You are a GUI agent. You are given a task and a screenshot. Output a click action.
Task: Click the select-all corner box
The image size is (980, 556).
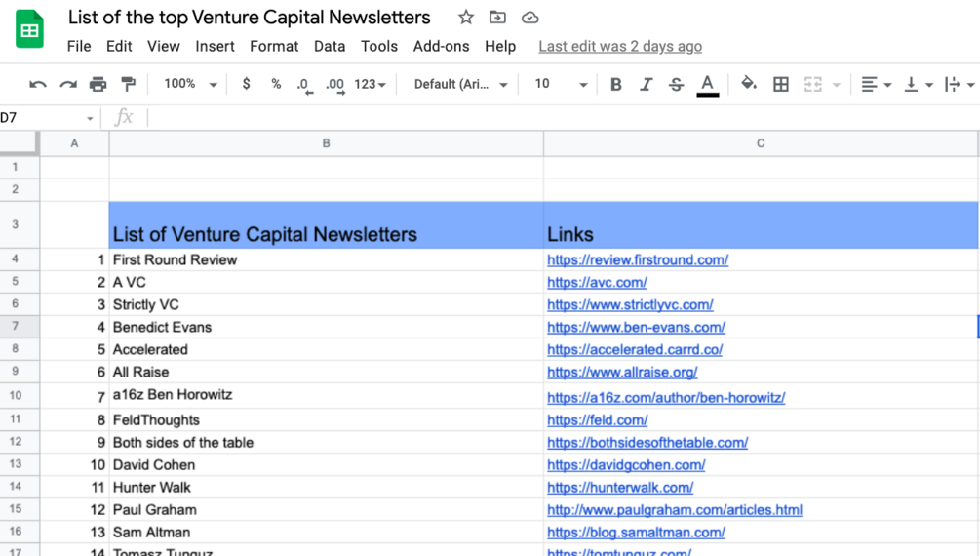(x=20, y=143)
